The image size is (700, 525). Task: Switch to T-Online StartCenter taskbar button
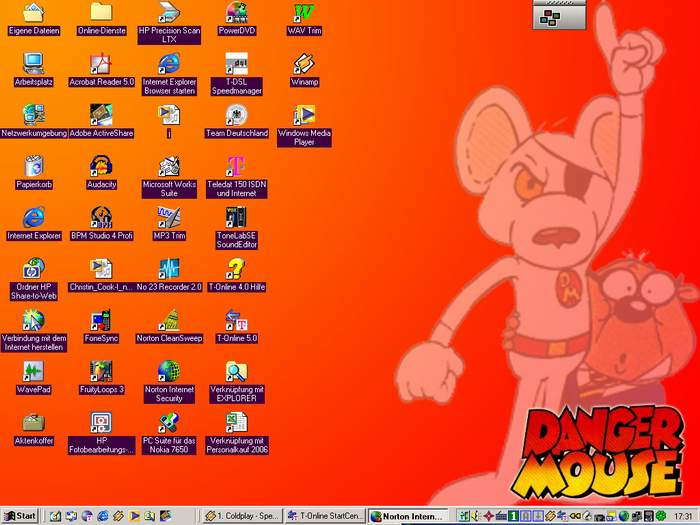[325, 516]
